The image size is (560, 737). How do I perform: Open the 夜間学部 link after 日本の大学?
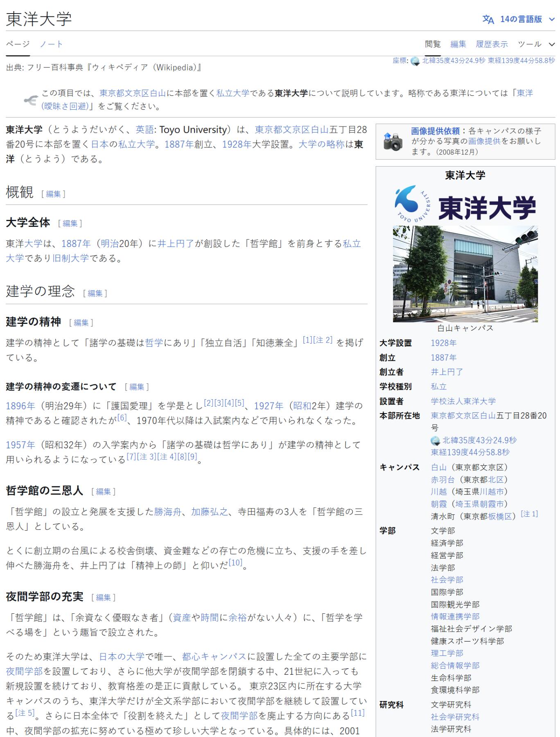tap(24, 672)
